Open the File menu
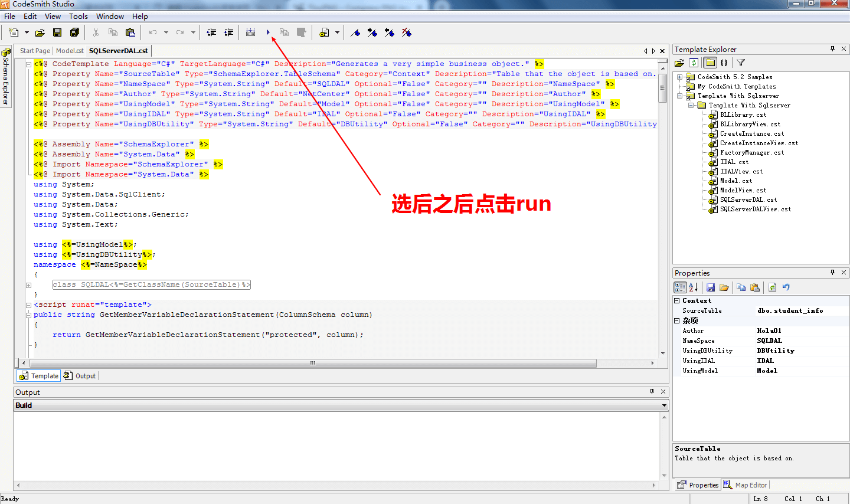This screenshot has height=504, width=850. 10,17
